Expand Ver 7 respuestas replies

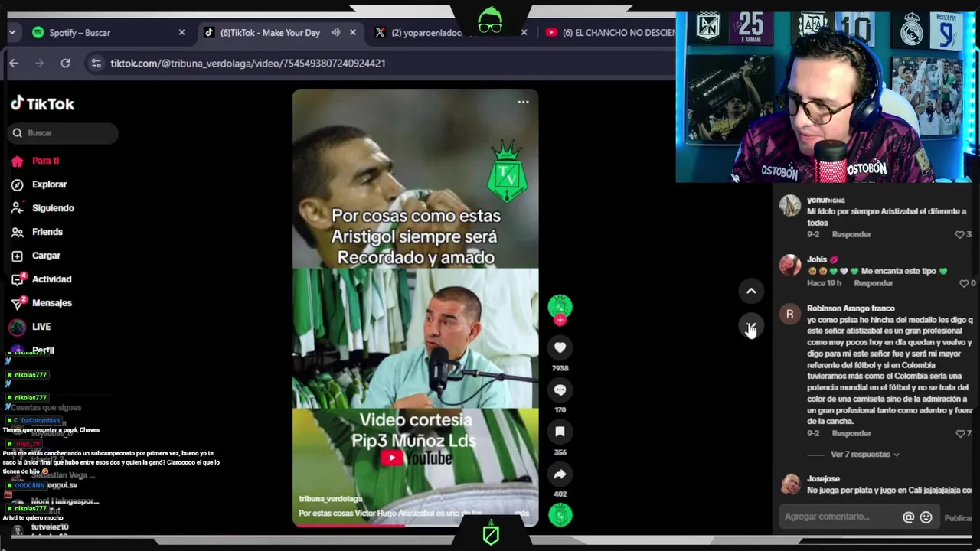point(864,455)
